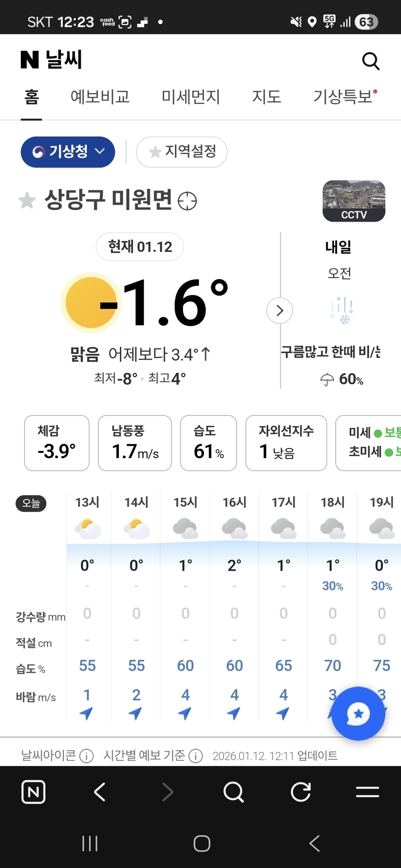
Task: Tap the search magnifier icon at top
Action: pyautogui.click(x=371, y=61)
